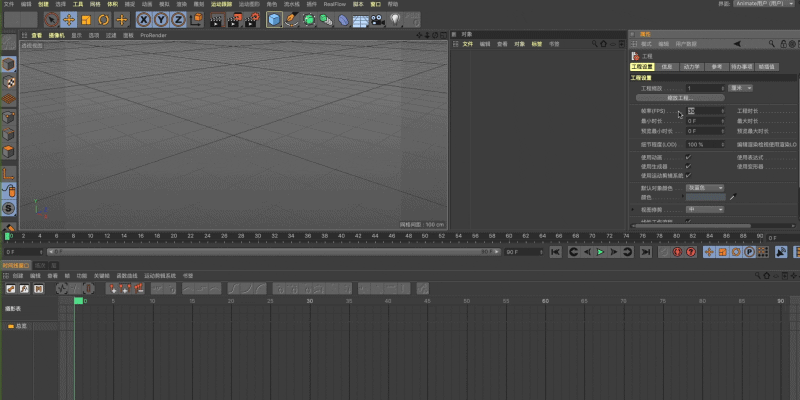Select Texture mode checkered cube icon

pos(9,82)
